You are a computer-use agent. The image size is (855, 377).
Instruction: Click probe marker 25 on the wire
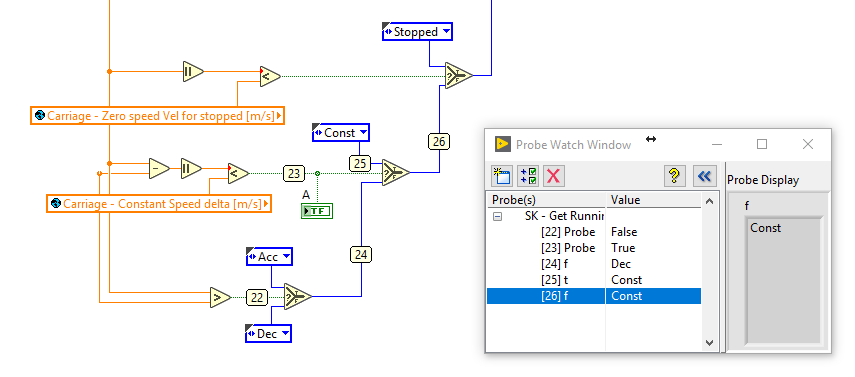tap(360, 163)
